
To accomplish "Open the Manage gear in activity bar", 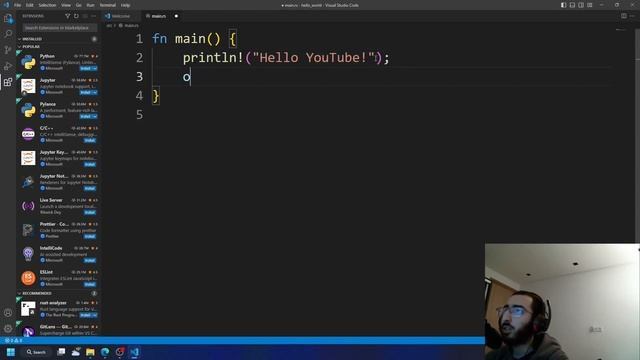I will (x=8, y=329).
